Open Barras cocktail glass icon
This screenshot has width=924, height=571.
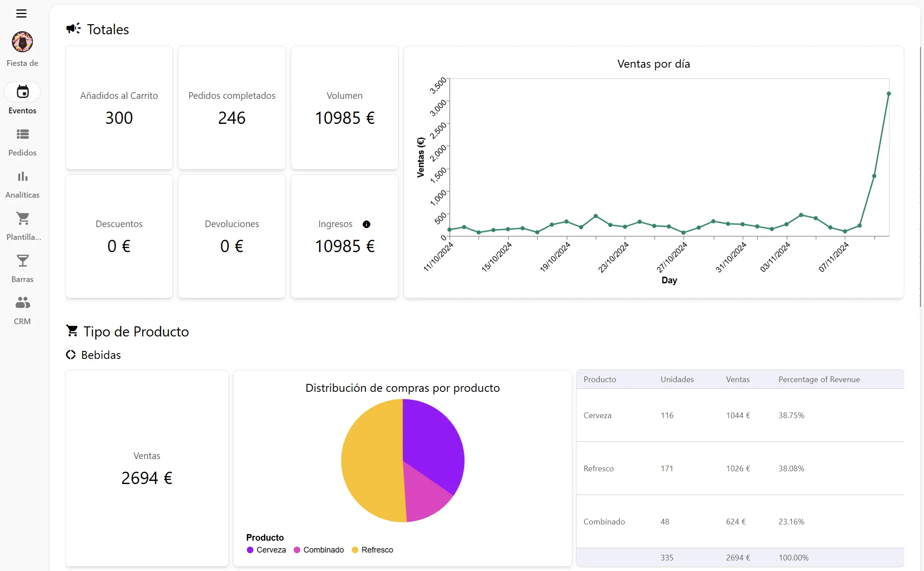tap(22, 260)
